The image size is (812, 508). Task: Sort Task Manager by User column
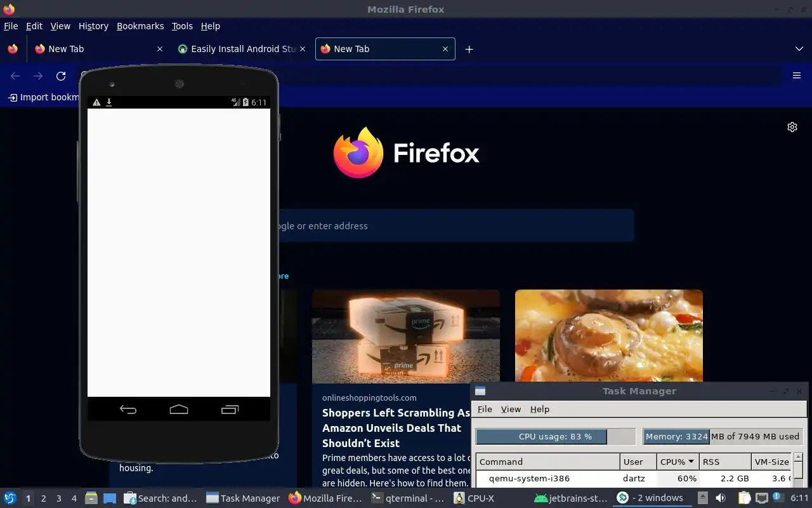point(638,462)
